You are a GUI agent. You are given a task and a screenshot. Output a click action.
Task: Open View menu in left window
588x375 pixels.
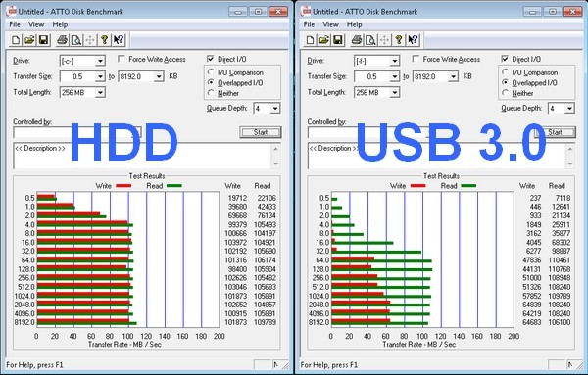coord(36,24)
